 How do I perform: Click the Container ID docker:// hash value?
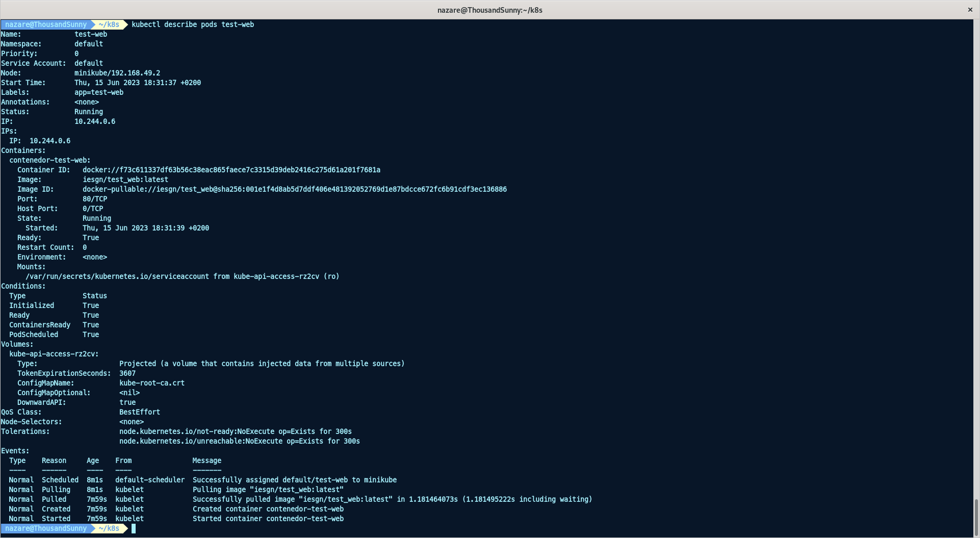pos(231,170)
